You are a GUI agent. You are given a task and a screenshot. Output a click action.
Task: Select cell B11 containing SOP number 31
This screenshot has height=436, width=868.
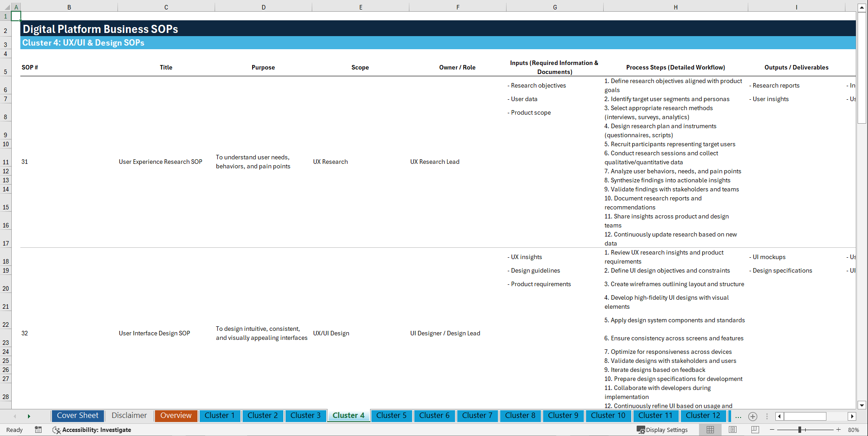[69, 162]
